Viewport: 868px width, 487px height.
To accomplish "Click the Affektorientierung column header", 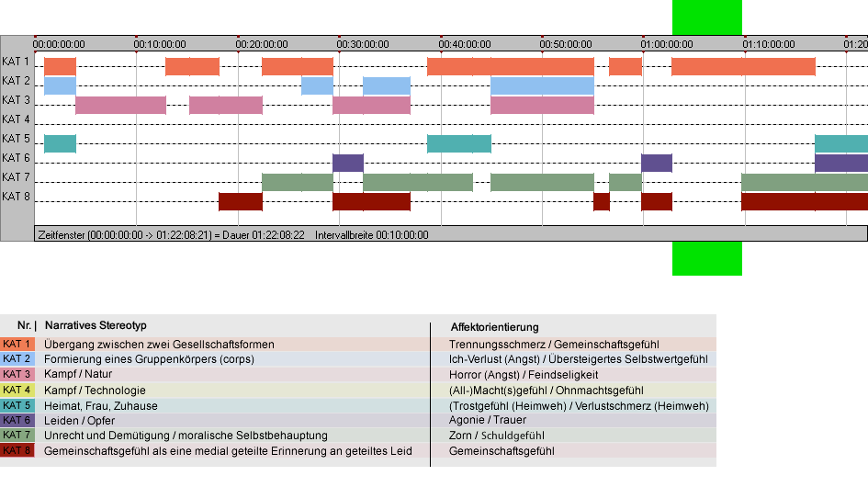I will click(x=494, y=327).
